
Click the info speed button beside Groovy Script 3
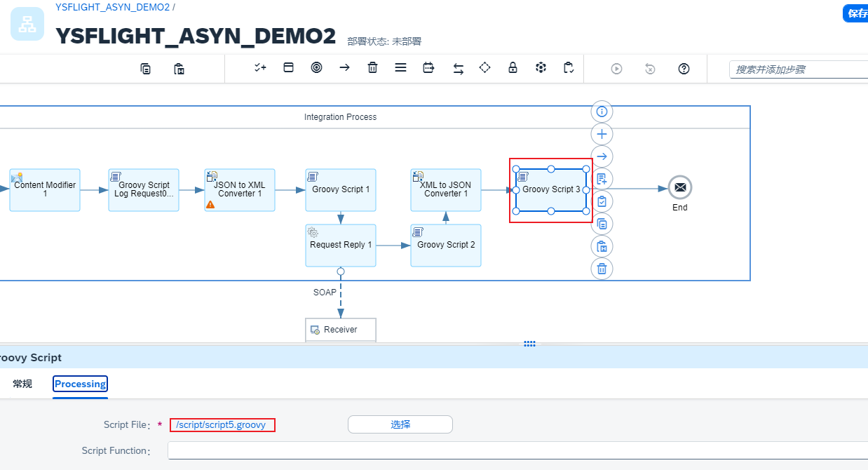coord(601,112)
